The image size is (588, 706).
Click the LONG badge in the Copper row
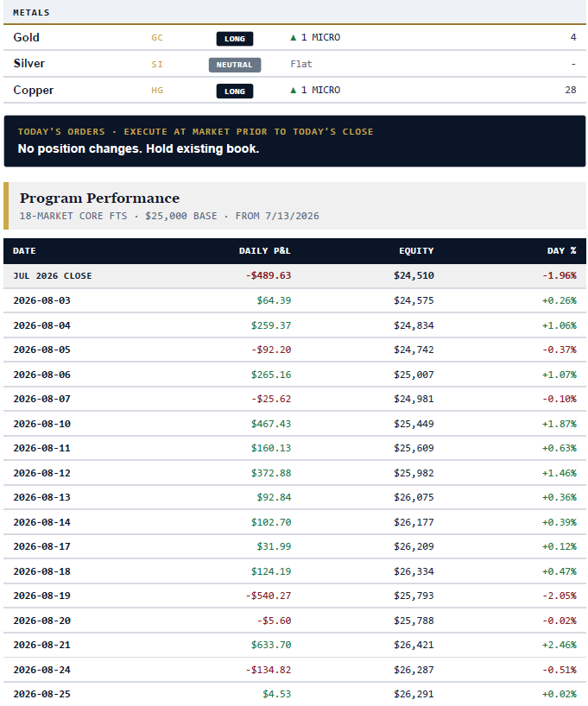point(235,91)
